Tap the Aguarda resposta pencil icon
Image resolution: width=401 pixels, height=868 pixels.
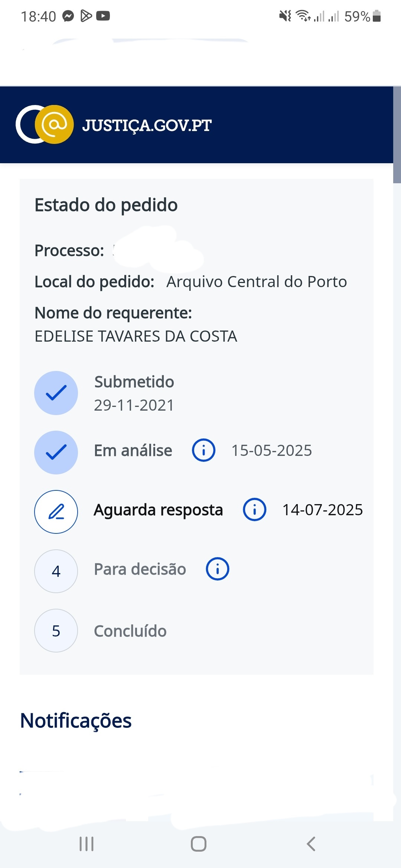pyautogui.click(x=56, y=512)
